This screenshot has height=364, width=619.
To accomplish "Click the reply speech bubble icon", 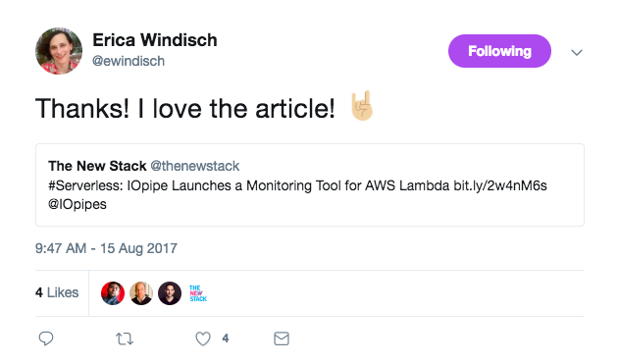I will 46,338.
